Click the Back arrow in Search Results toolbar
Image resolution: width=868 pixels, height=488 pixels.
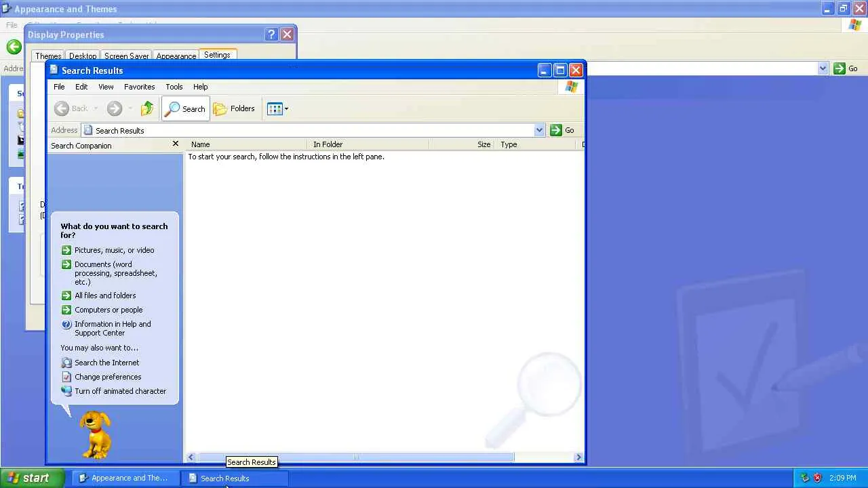pyautogui.click(x=71, y=108)
